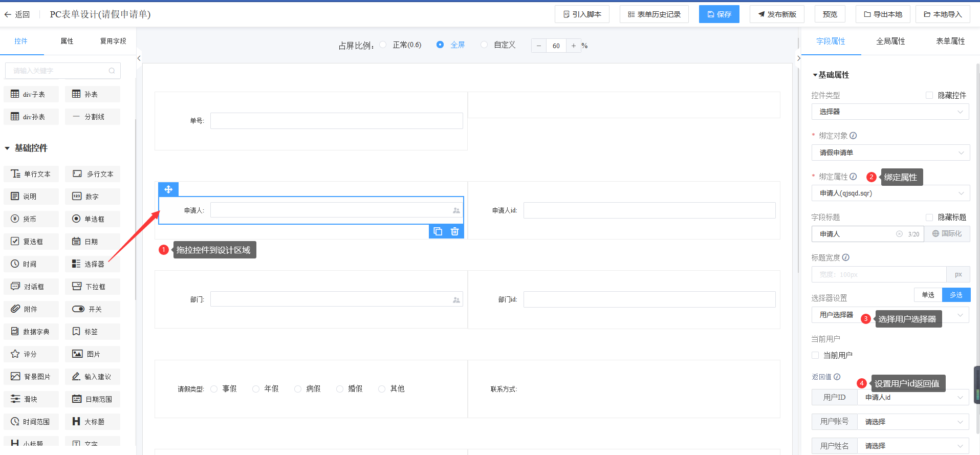The height and width of the screenshot is (455, 980).
Task: Click the move handle on the 申请人 field
Action: click(x=168, y=189)
